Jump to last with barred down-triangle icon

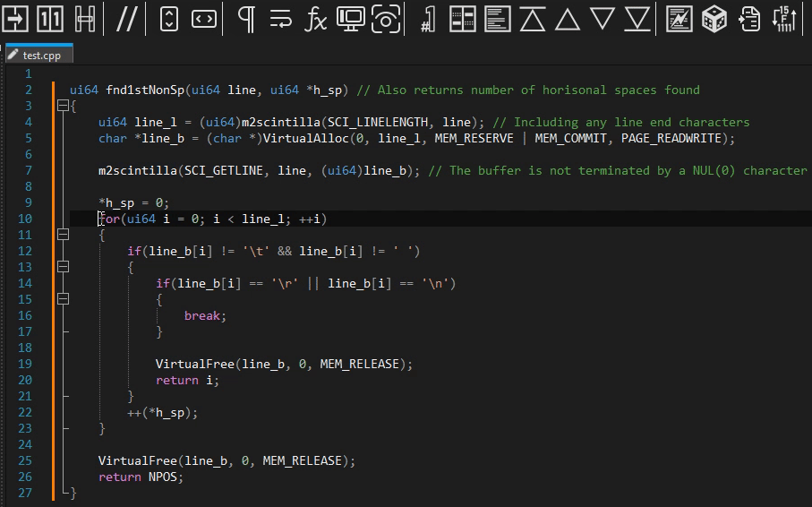click(637, 19)
